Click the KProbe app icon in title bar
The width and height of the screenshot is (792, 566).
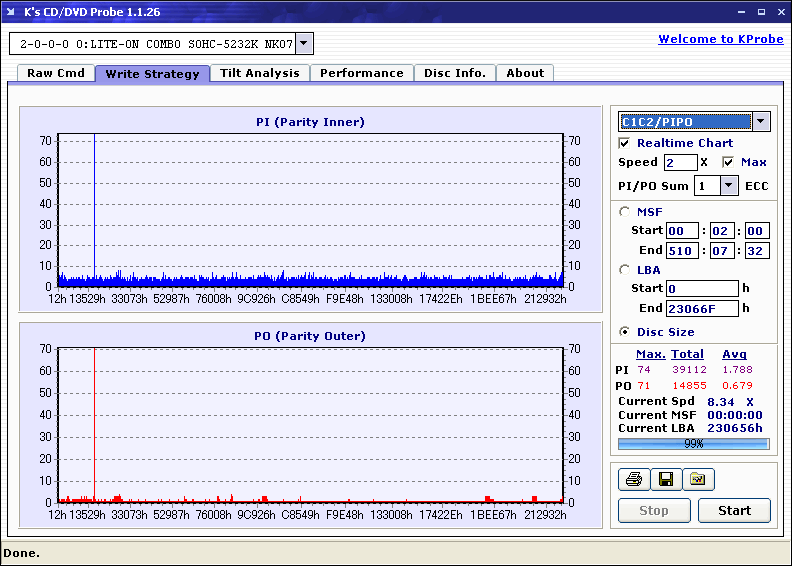point(12,11)
